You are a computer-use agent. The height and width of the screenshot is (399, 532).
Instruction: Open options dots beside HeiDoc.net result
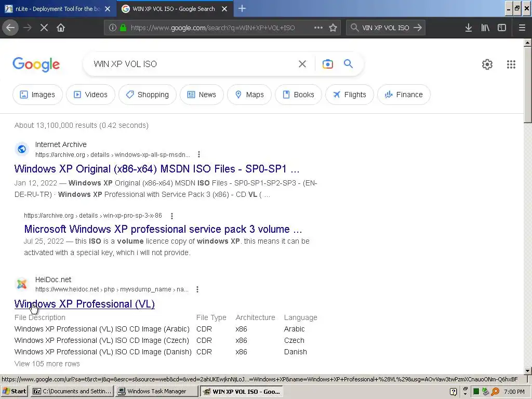[x=197, y=289]
